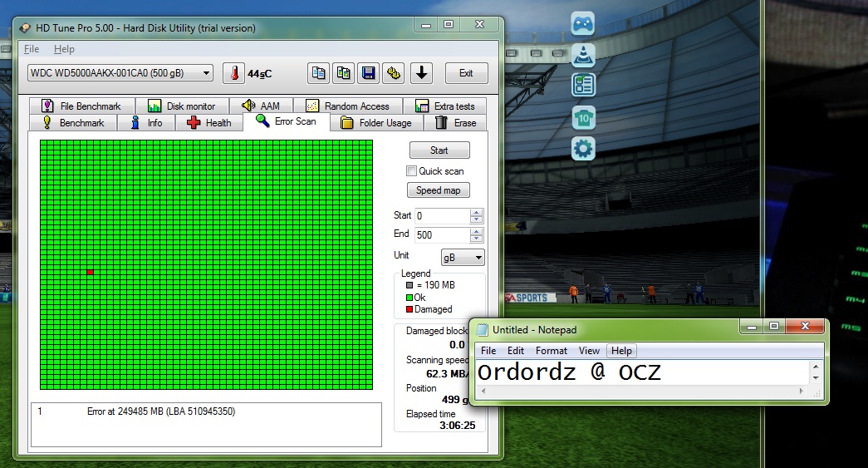
Task: Click the Notepad horizontal scrollbar right arrow
Action: click(801, 391)
